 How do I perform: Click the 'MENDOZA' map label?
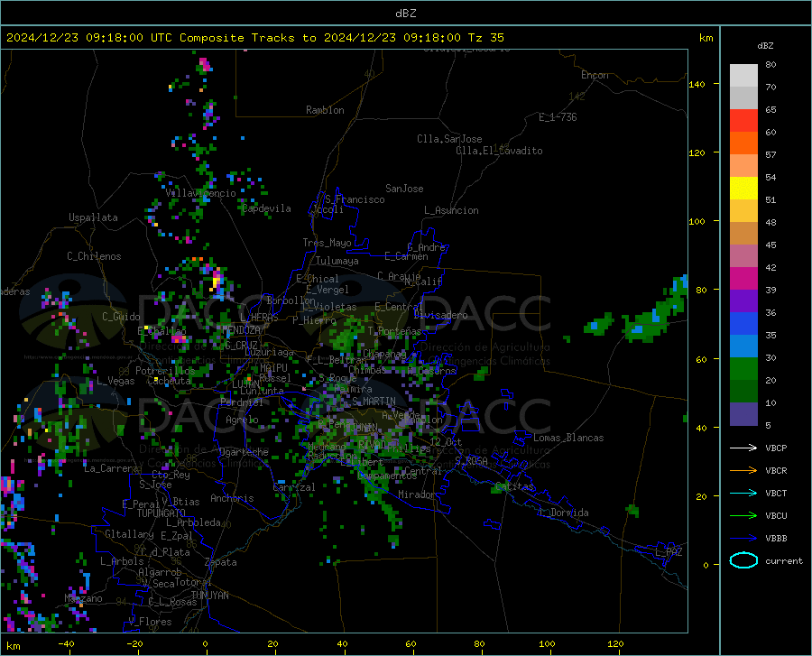[241, 330]
